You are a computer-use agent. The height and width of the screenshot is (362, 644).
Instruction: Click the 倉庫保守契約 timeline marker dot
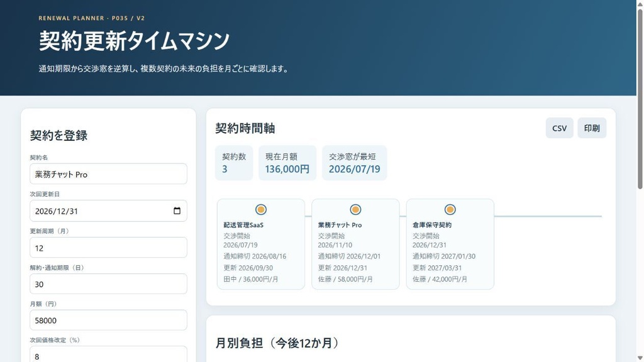450,210
